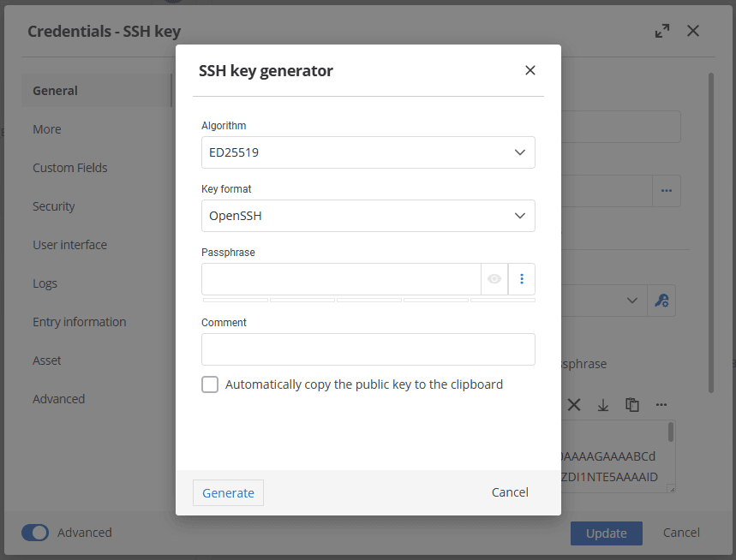Click the download private key icon
Screen dimensions: 736x560
(603, 405)
